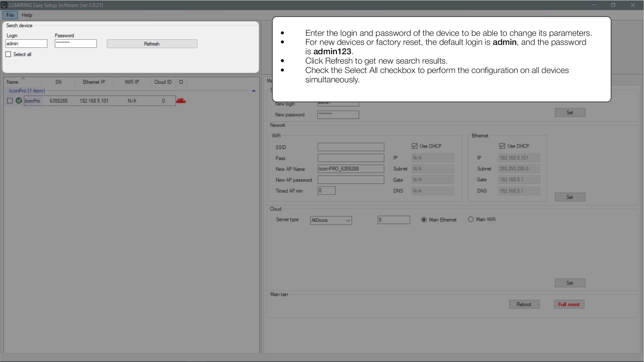Click the New AP password field
Screen dimensions: 644x362
351,180
